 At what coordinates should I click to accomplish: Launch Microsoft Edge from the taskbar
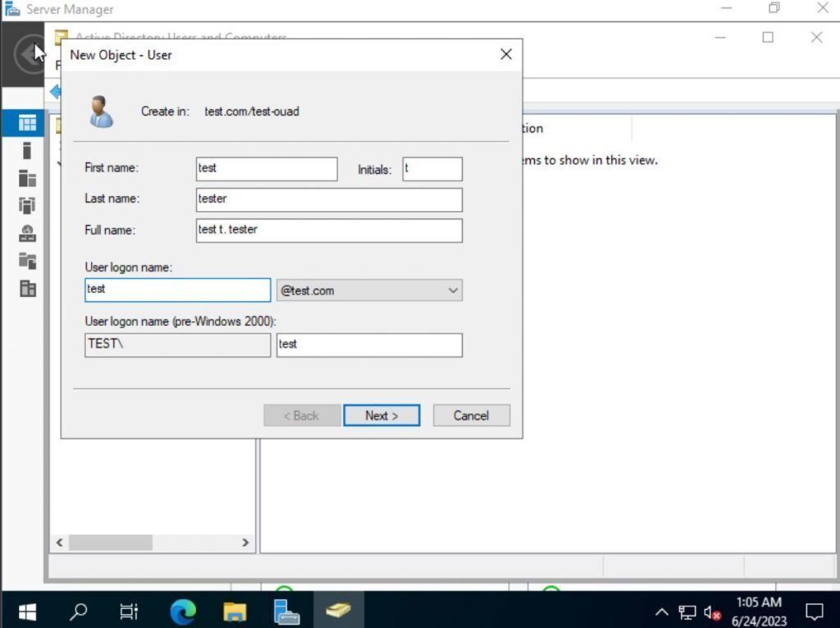pos(182,611)
